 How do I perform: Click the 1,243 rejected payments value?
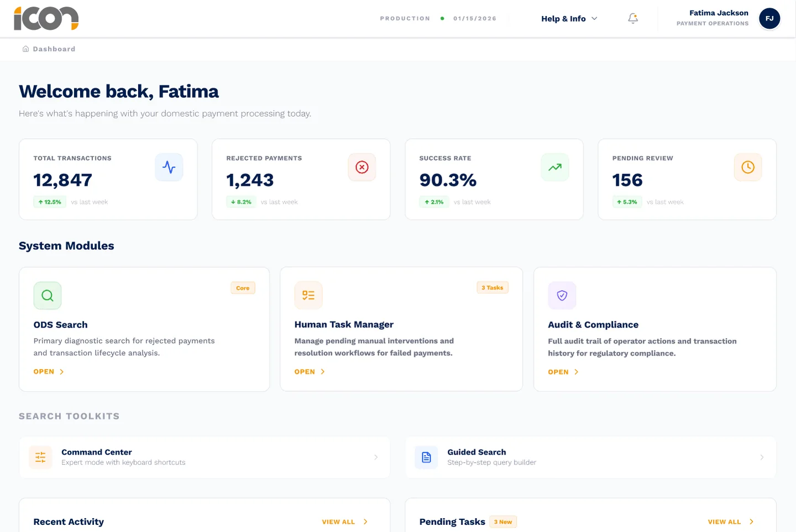(x=250, y=180)
